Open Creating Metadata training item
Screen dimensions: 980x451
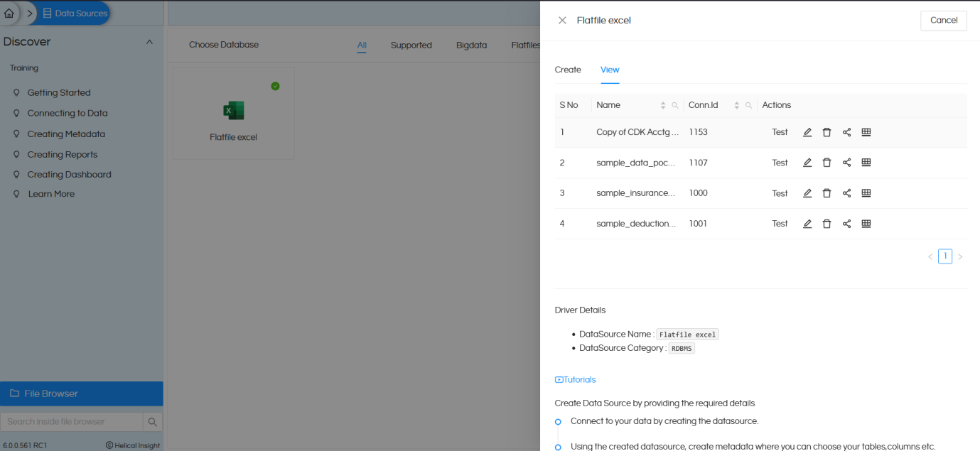pyautogui.click(x=66, y=134)
